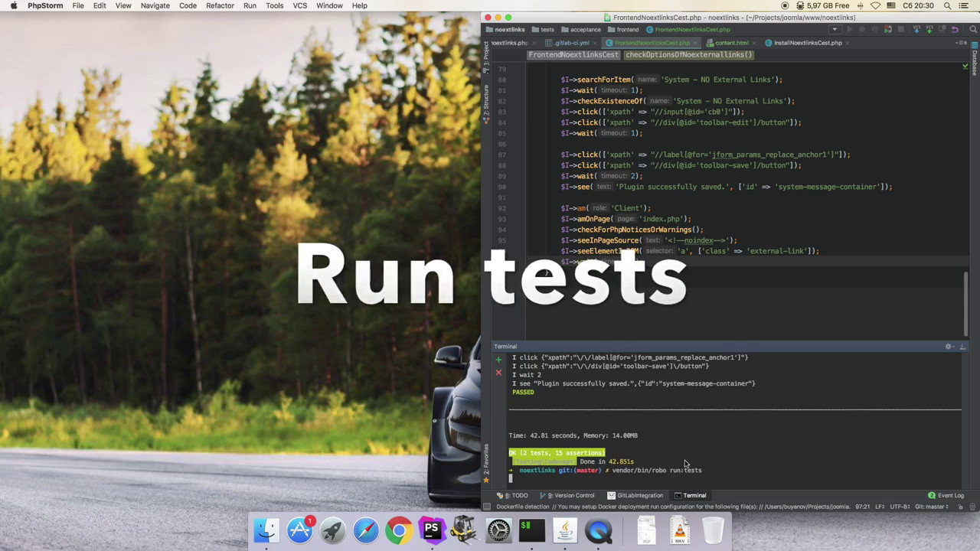This screenshot has width=980, height=551.
Task: Open tool windows quick access icon in status bar
Action: (x=487, y=507)
